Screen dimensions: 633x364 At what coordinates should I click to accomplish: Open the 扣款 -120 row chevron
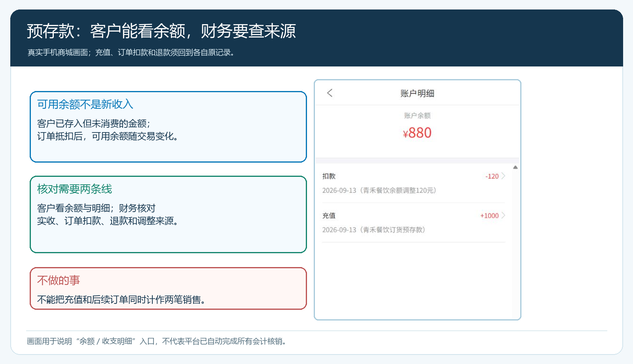503,176
